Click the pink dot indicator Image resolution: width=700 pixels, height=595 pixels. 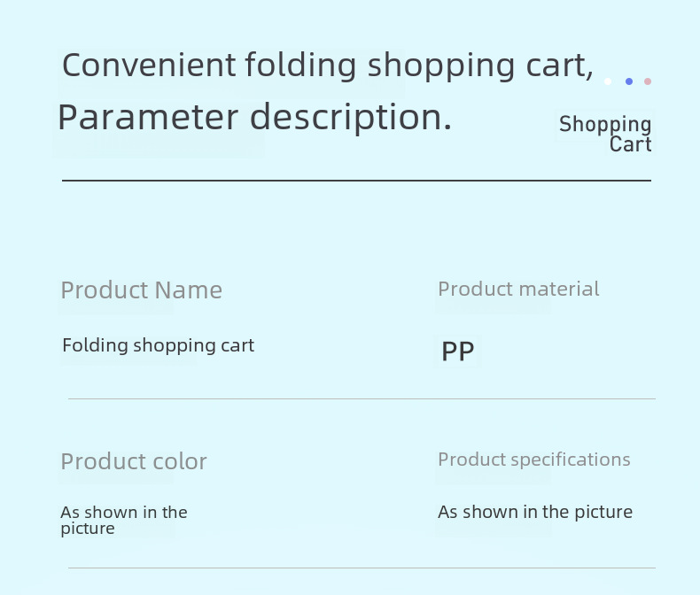click(648, 81)
